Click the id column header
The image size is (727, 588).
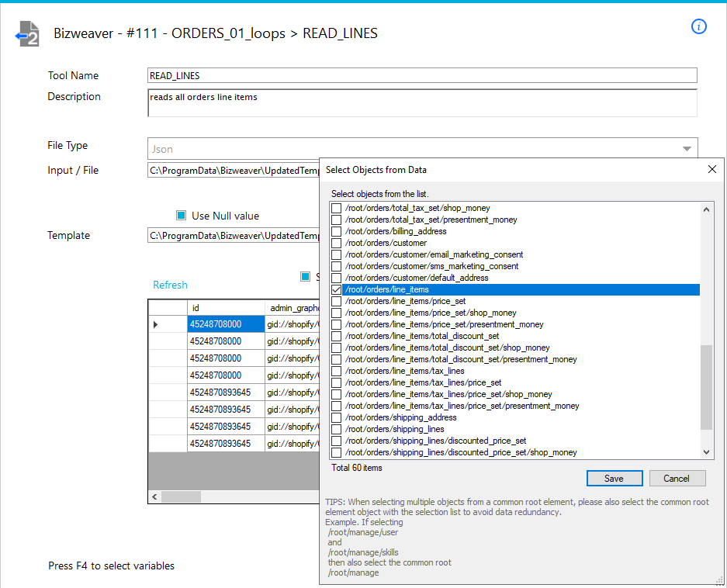pyautogui.click(x=226, y=307)
